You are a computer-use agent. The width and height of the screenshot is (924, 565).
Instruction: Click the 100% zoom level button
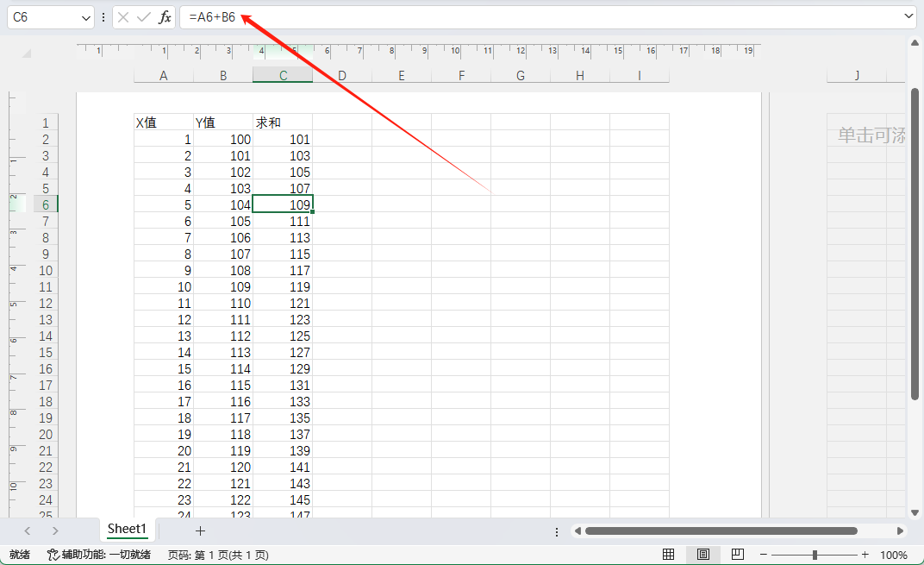coord(893,555)
